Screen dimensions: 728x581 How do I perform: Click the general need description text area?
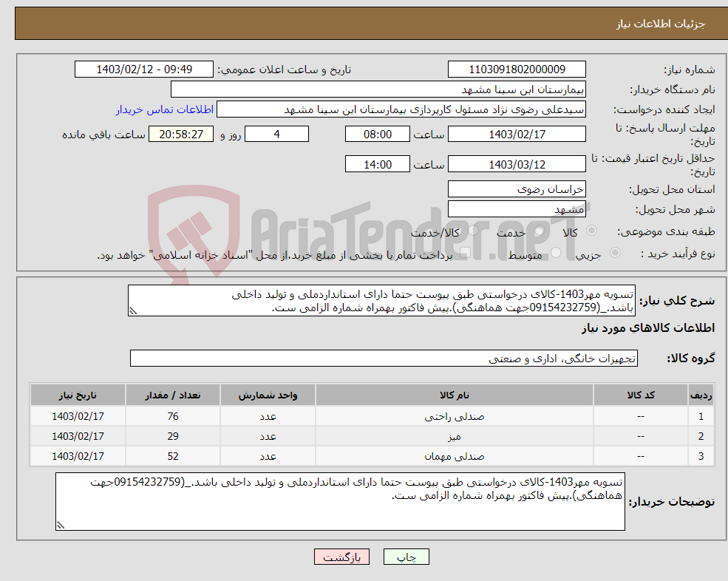pos(381,301)
